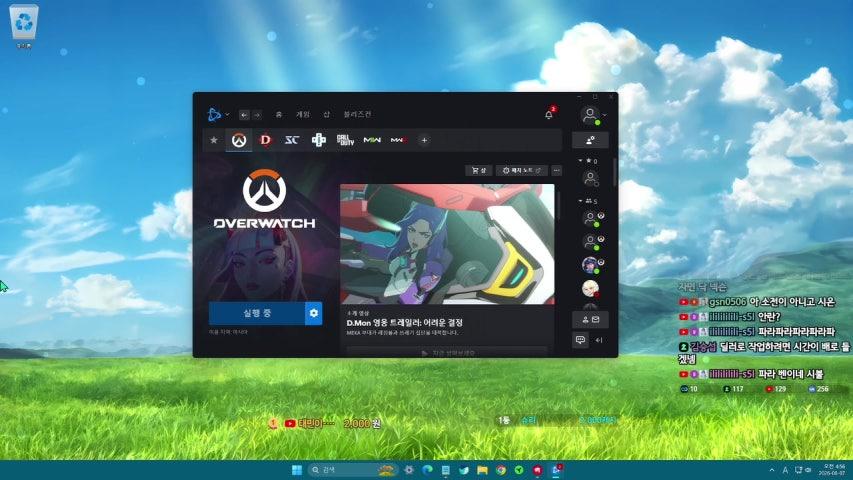The width and height of the screenshot is (853, 480).
Task: Open Google Chrome from the taskbar
Action: 500,470
